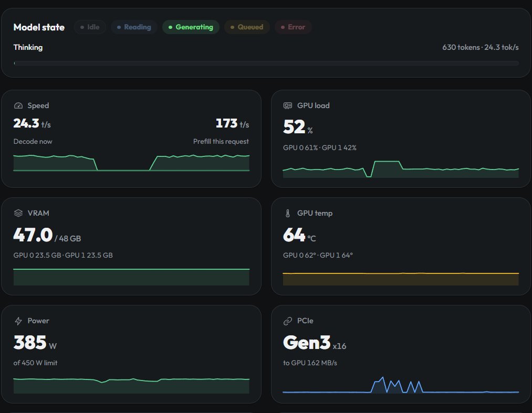Click the Speed gauge icon

(18, 106)
